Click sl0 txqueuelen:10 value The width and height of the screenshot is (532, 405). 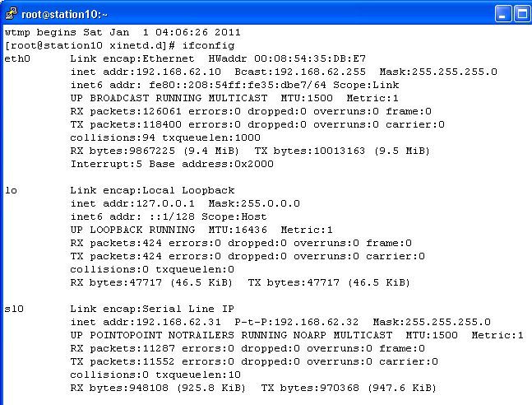click(x=198, y=375)
